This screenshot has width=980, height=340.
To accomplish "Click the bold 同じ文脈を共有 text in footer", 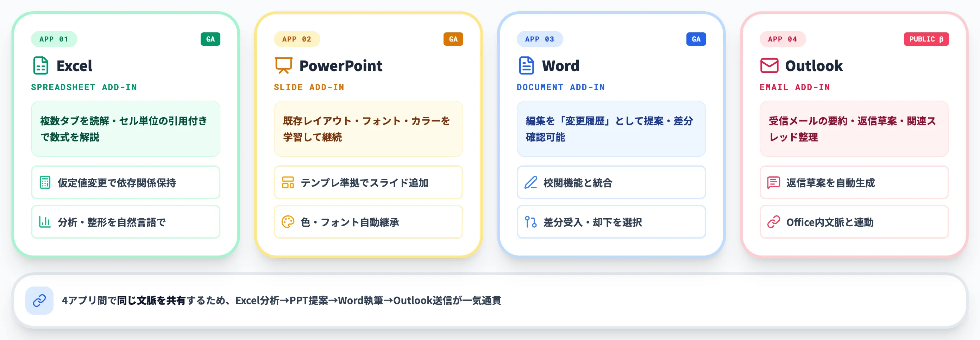I will coord(151,301).
